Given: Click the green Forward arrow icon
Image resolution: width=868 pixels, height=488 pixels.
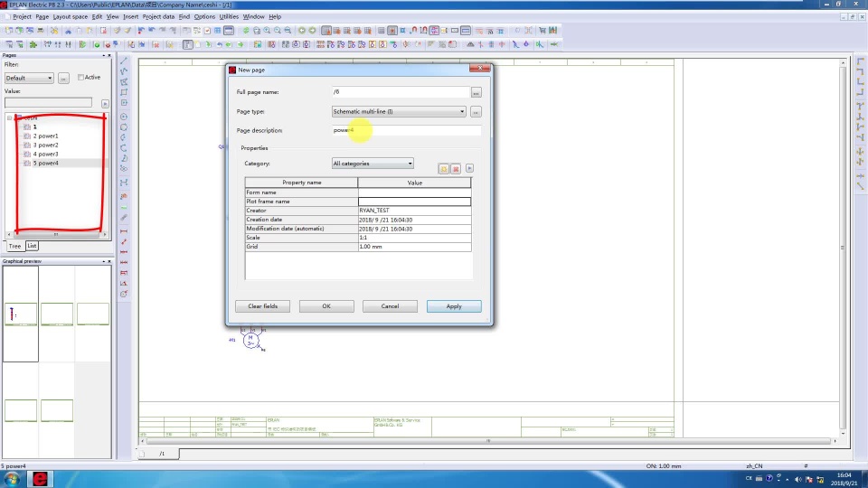Looking at the screenshot, I should (x=312, y=31).
